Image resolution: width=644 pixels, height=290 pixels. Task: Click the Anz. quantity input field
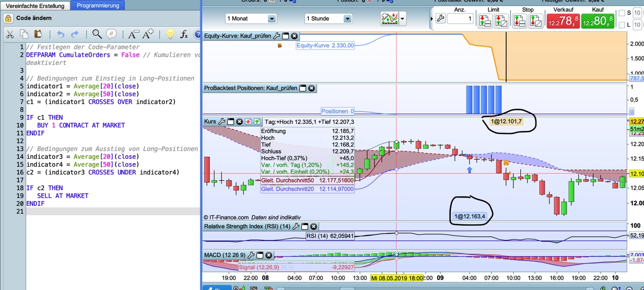tap(460, 19)
